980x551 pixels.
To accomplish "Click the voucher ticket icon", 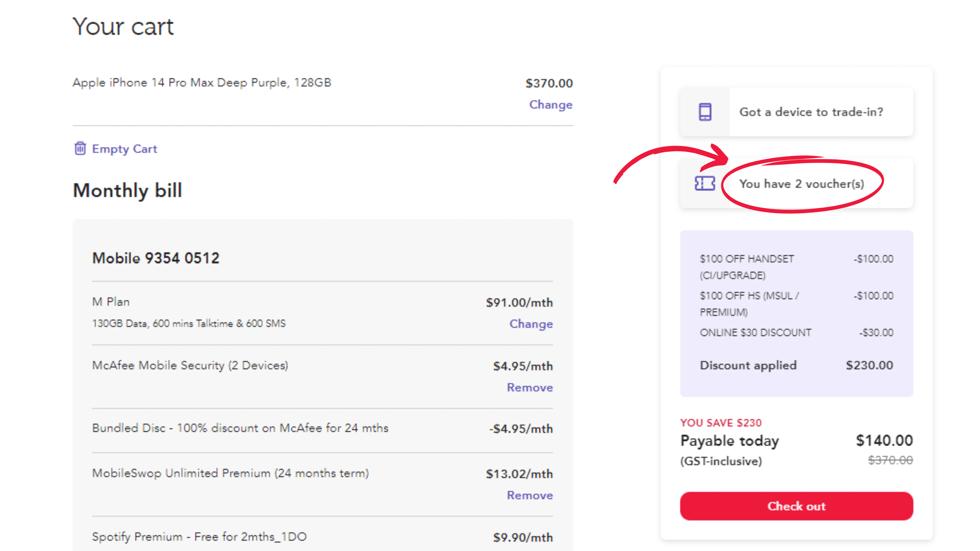I will tap(705, 184).
